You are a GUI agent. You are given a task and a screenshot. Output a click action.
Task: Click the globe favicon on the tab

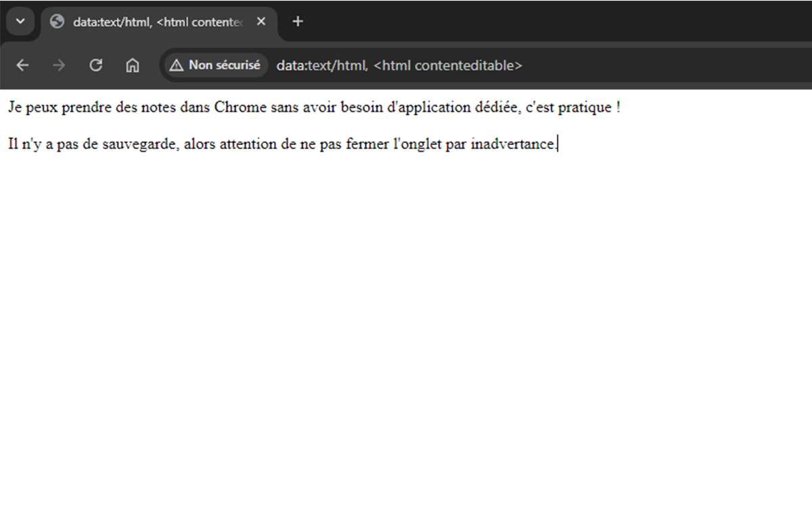click(57, 22)
